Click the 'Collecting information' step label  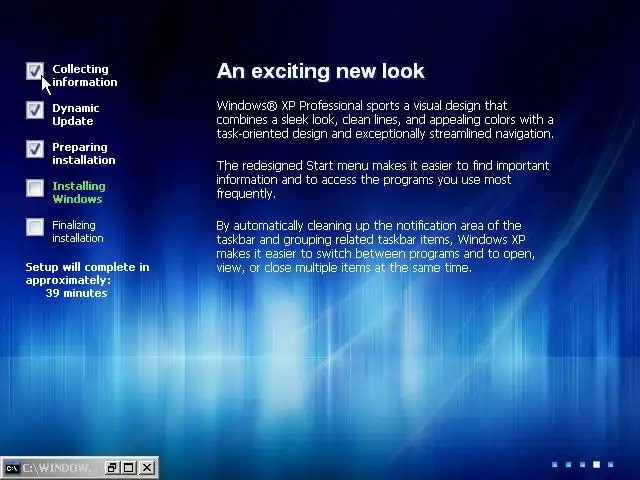pos(84,76)
